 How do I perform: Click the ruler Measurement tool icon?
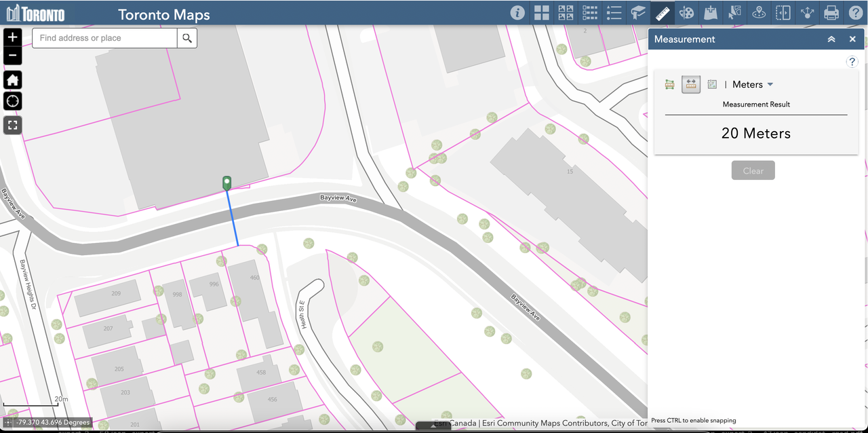[661, 13]
